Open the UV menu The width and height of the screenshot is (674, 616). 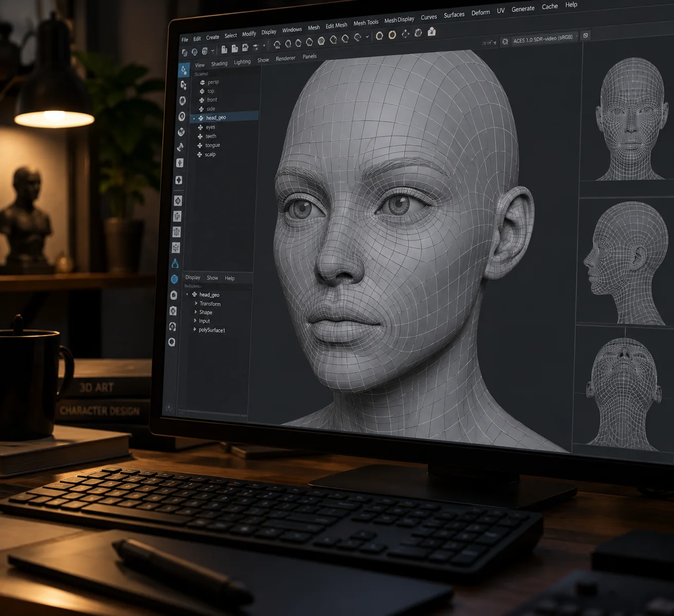coord(501,10)
